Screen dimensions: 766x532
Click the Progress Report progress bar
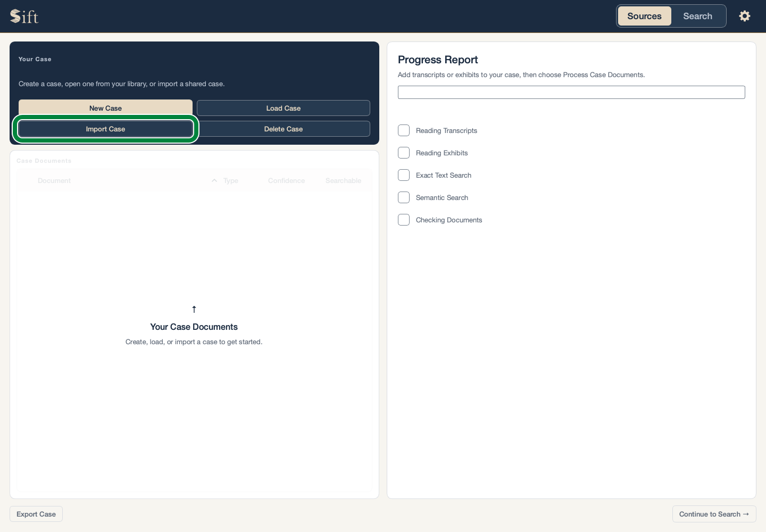571,92
